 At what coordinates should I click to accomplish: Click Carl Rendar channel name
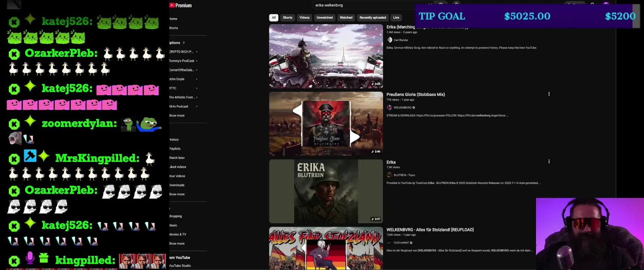point(401,40)
